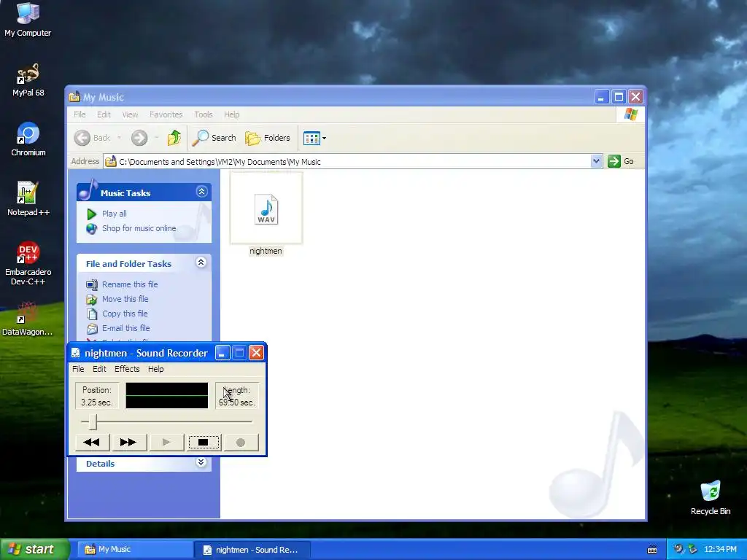Viewport: 747px width, 560px height.
Task: Click the Back button in My Music
Action: coord(93,138)
